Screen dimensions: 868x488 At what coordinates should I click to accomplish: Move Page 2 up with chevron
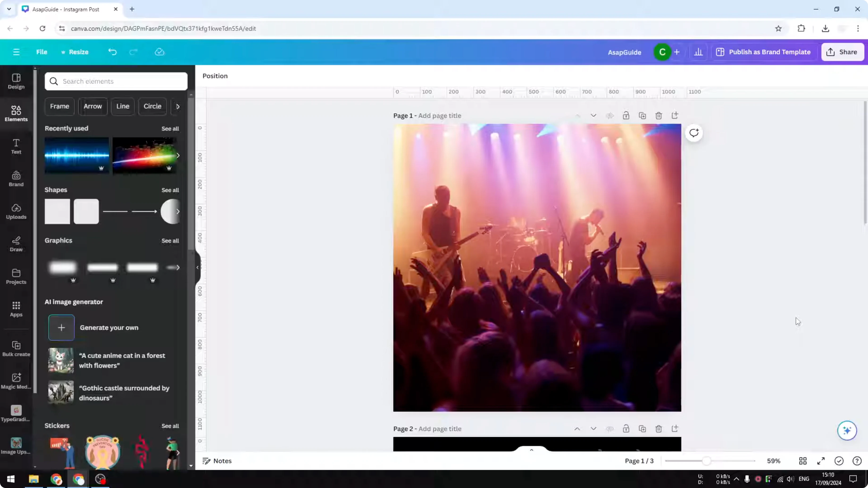pos(577,429)
